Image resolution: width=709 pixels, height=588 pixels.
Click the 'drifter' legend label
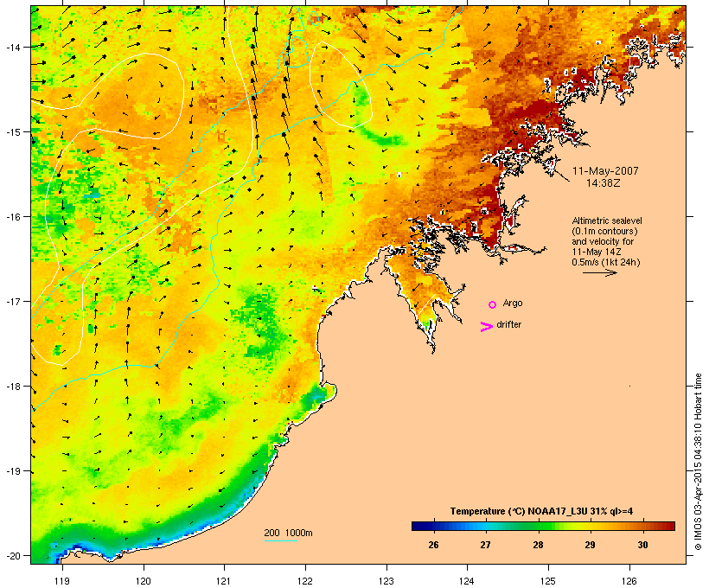[508, 325]
